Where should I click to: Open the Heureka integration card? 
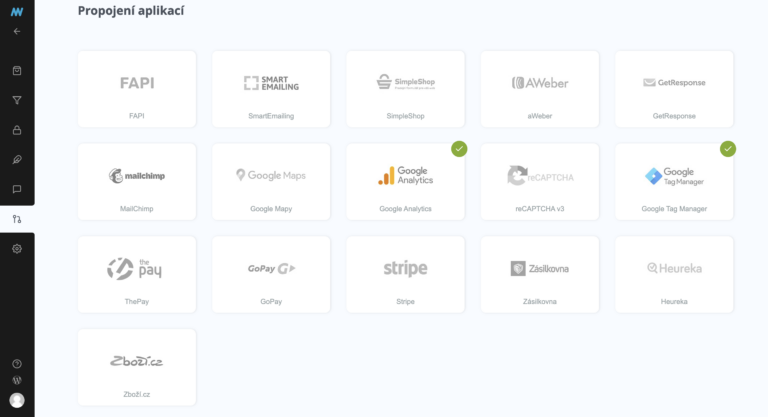tap(673, 274)
